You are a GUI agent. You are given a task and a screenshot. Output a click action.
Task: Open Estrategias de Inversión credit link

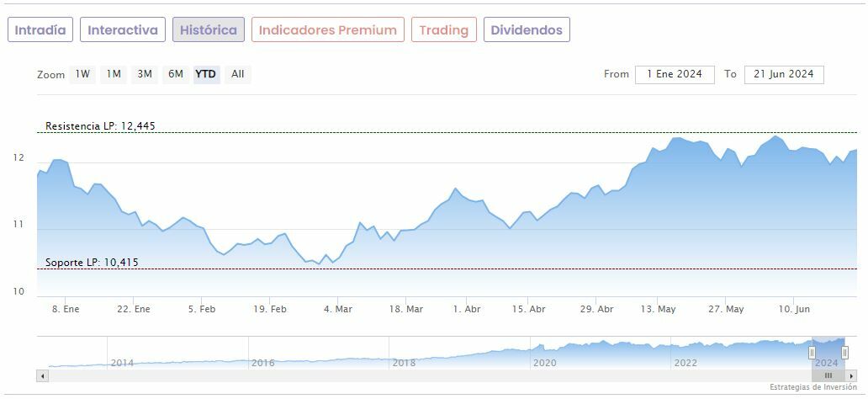click(x=812, y=387)
